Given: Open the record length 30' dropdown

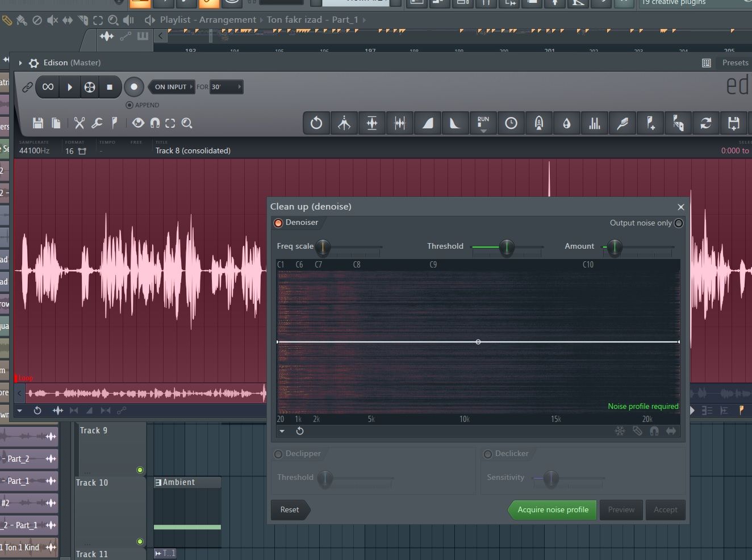Looking at the screenshot, I should point(226,87).
